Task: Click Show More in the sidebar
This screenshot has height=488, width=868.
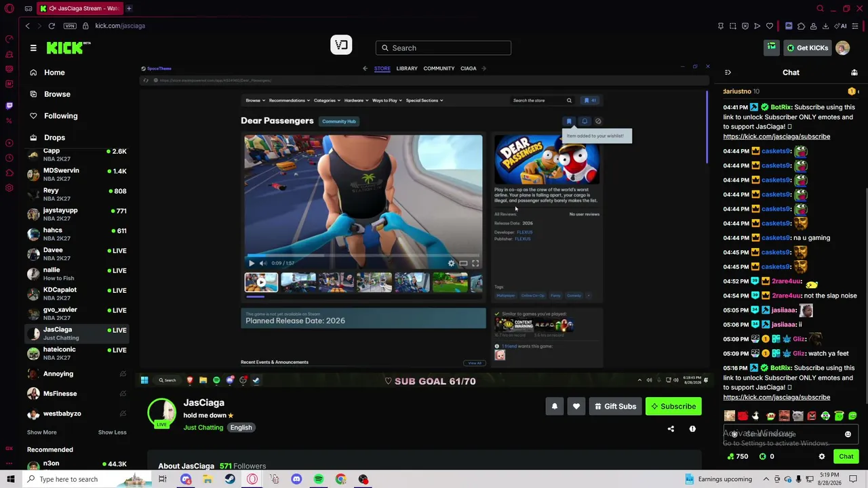Action: pos(42,432)
